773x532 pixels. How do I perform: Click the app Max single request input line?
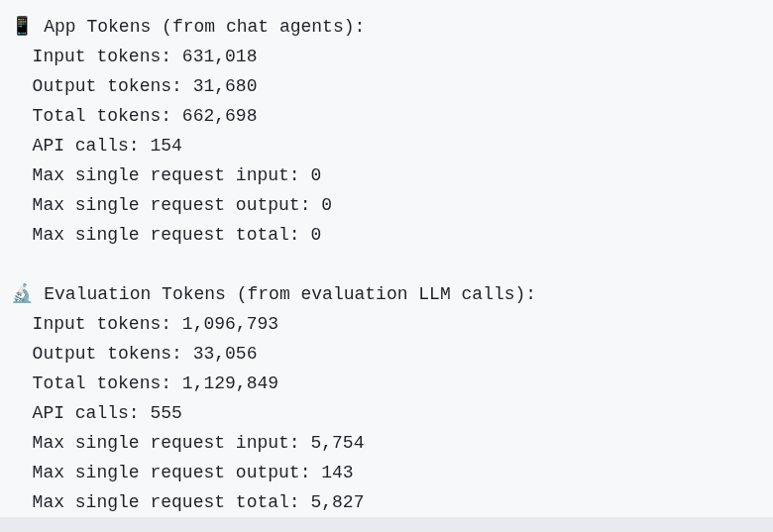[x=176, y=175]
